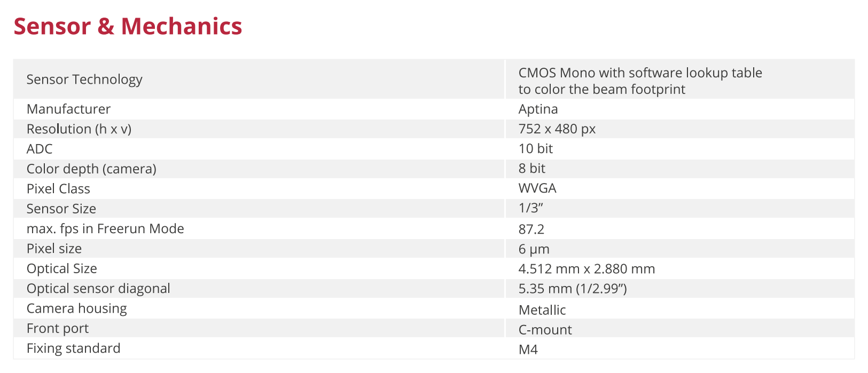The width and height of the screenshot is (868, 373).
Task: Click the Metallic camera housing value
Action: pos(542,310)
